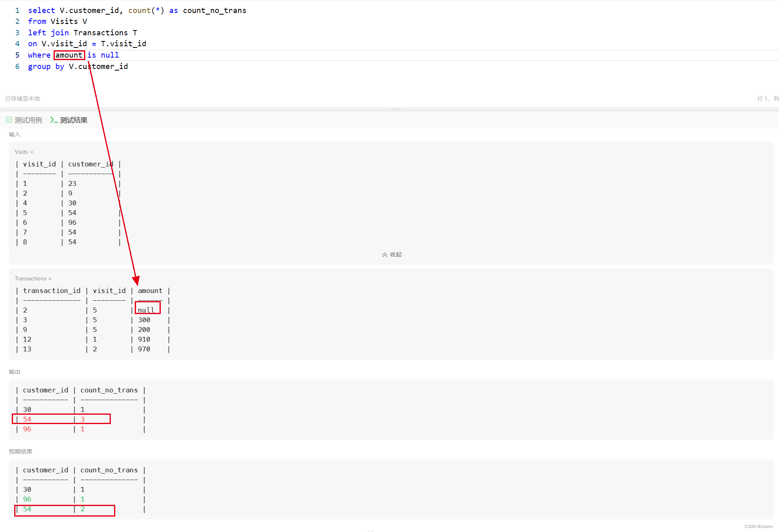Viewport: 779px width, 532px height.
Task: Click transaction_id 13 in Transactions table
Action: 27,349
